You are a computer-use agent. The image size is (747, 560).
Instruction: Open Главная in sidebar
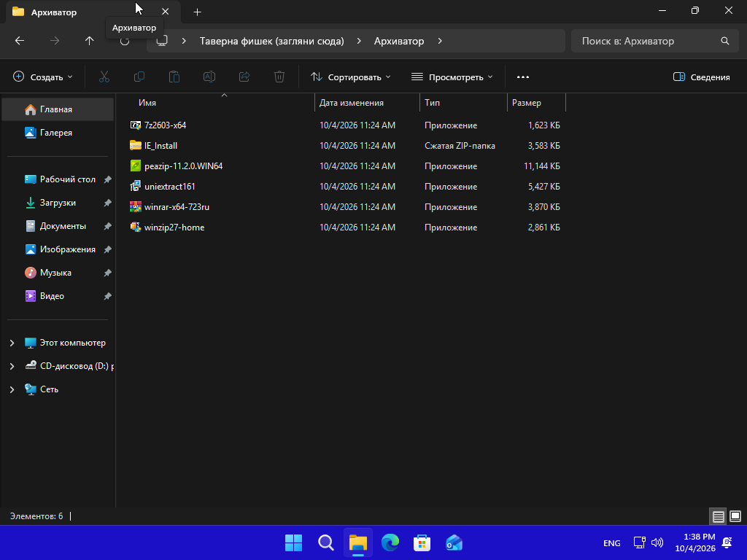58,109
